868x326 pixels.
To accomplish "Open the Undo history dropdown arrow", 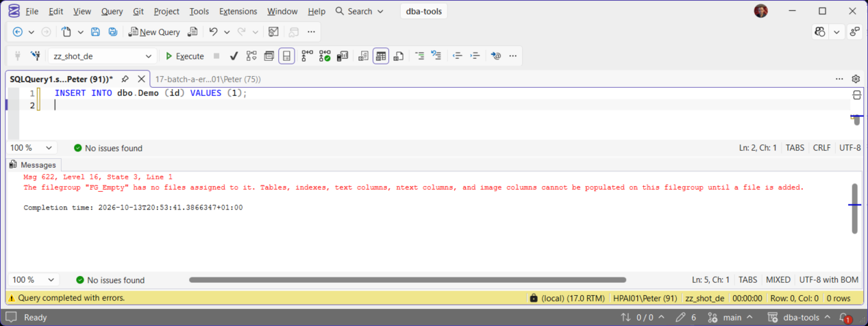I will (226, 32).
